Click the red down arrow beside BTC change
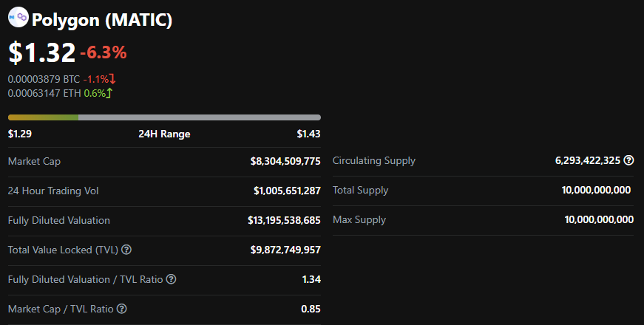Screen dimensions: 644x325 point(112,79)
